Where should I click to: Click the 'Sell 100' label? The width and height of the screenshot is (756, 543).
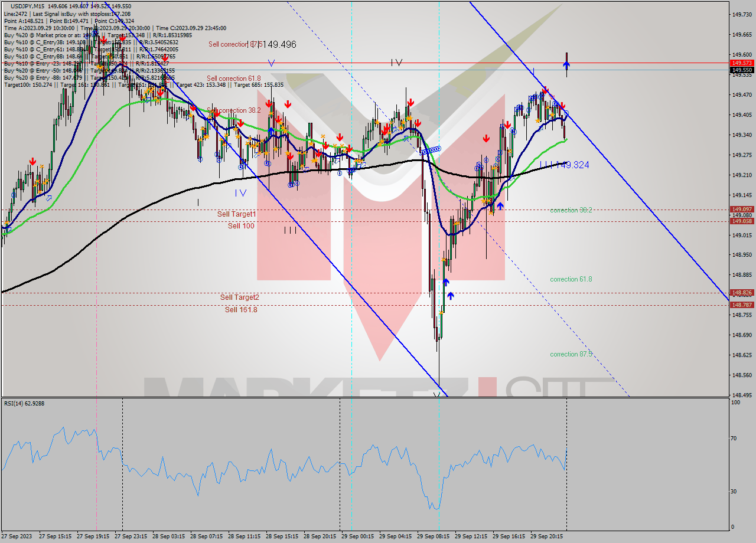241,225
